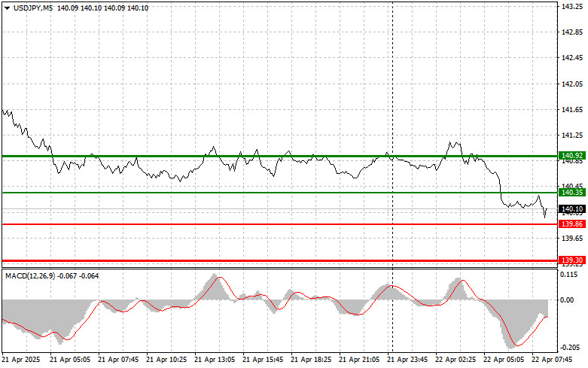
Task: Select the MACD values -0.067 -0.064
Action: [x=78, y=276]
